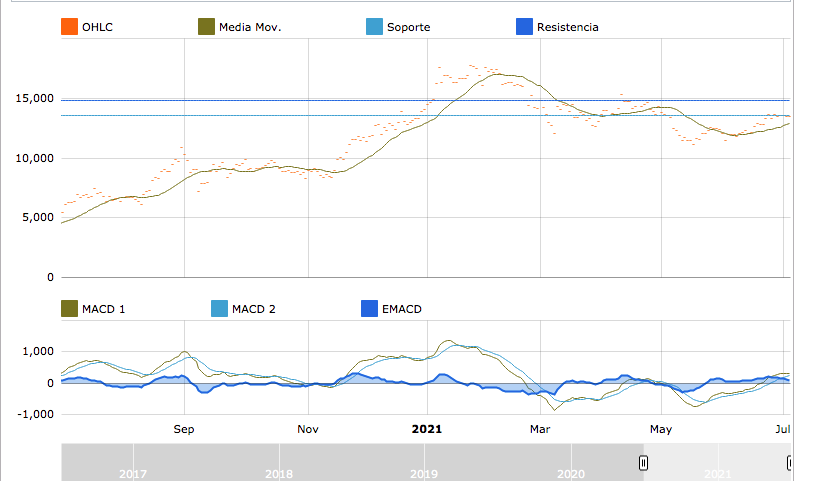Click the blue Resistencia legend swatch
The image size is (815, 483).
coord(524,27)
